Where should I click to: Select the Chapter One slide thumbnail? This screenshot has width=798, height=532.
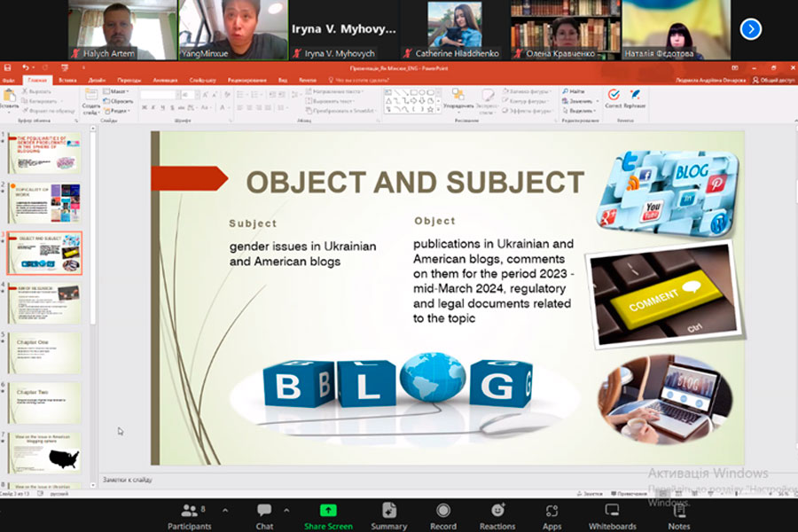[44, 353]
